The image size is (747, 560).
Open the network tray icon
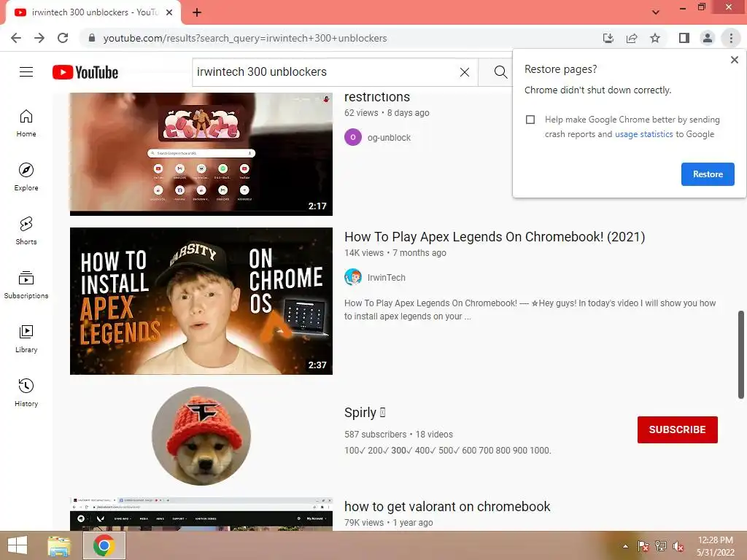[x=661, y=546]
